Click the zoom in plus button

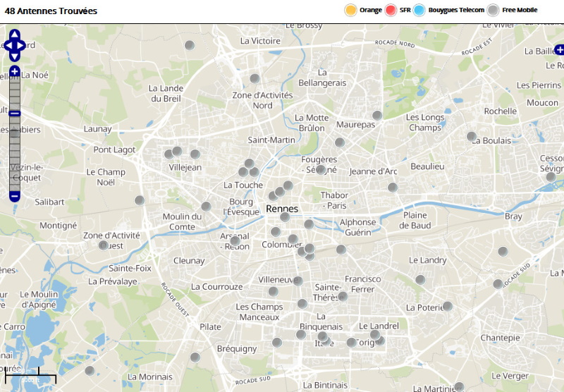coord(15,71)
